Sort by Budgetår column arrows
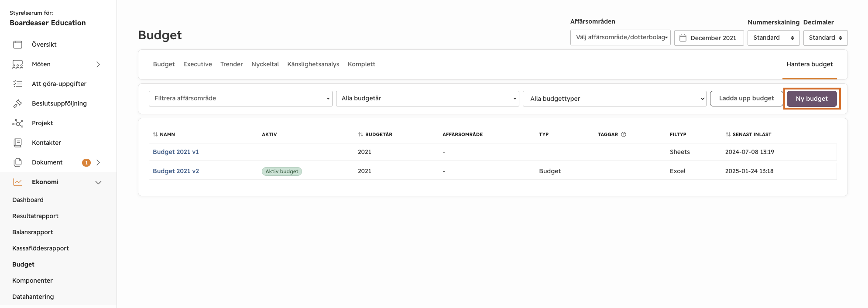Viewport: 868px width, 308px height. pos(360,134)
